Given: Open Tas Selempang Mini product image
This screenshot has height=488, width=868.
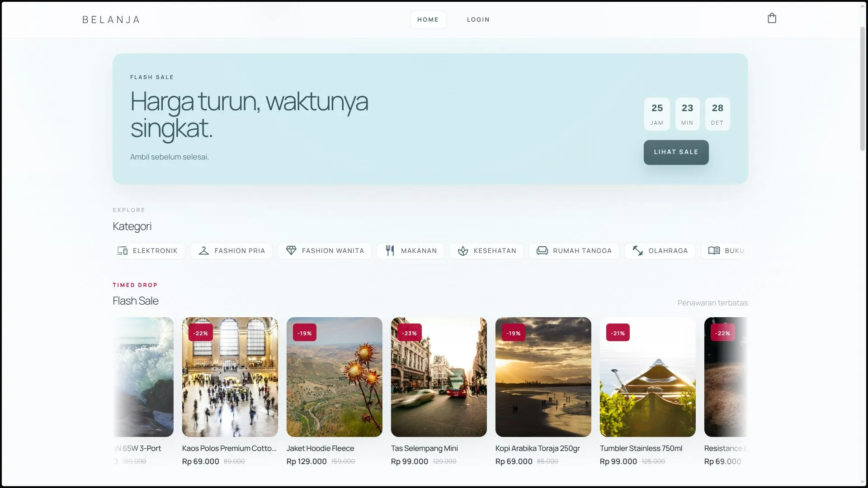Looking at the screenshot, I should (x=439, y=377).
